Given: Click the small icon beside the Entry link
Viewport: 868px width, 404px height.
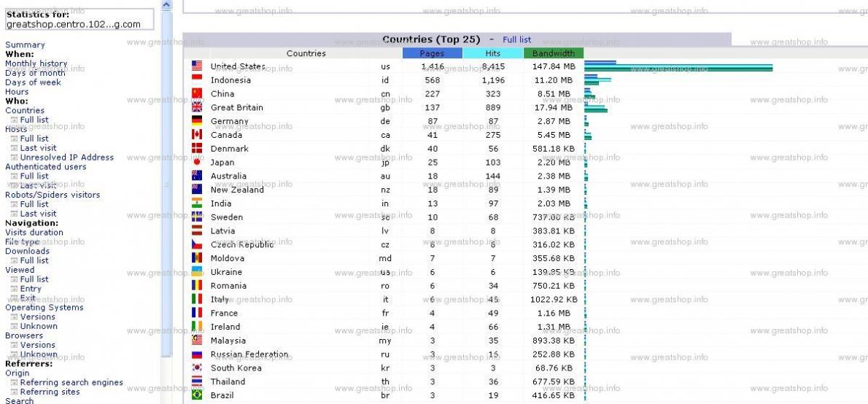Looking at the screenshot, I should click(15, 288).
